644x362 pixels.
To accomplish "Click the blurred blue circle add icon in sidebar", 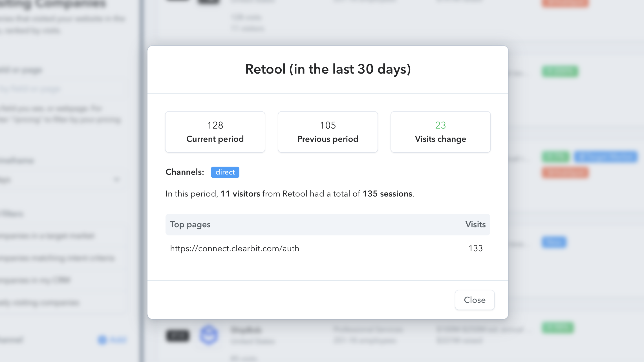I will pyautogui.click(x=102, y=340).
